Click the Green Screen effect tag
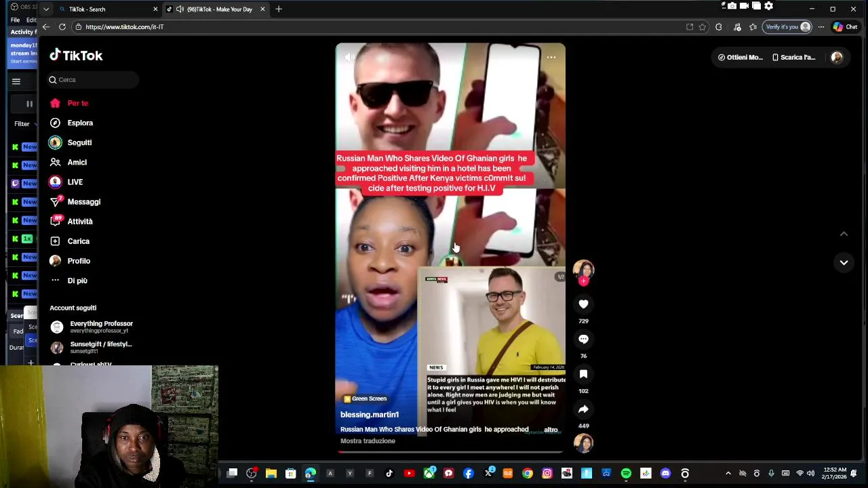 click(x=365, y=399)
